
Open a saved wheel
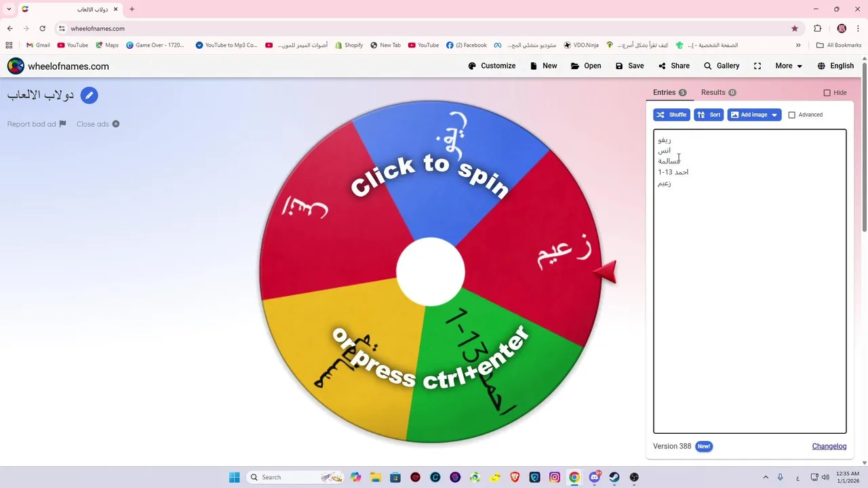tap(586, 66)
